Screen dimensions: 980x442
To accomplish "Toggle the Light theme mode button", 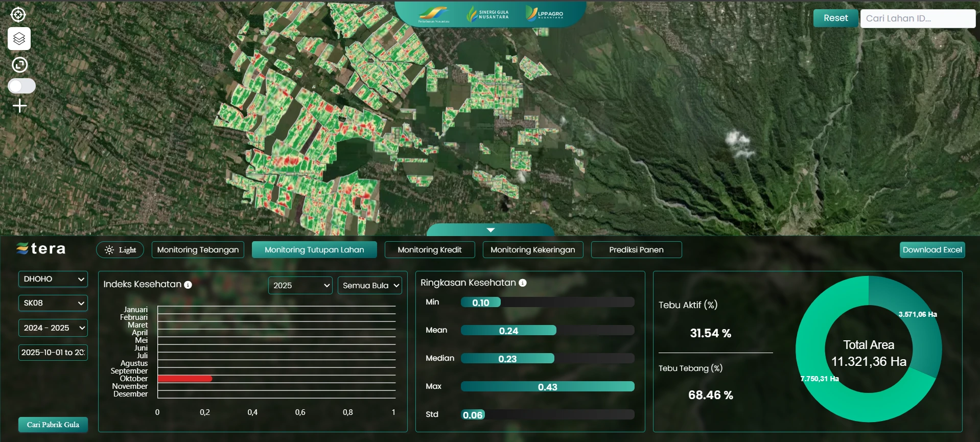I will click(120, 250).
